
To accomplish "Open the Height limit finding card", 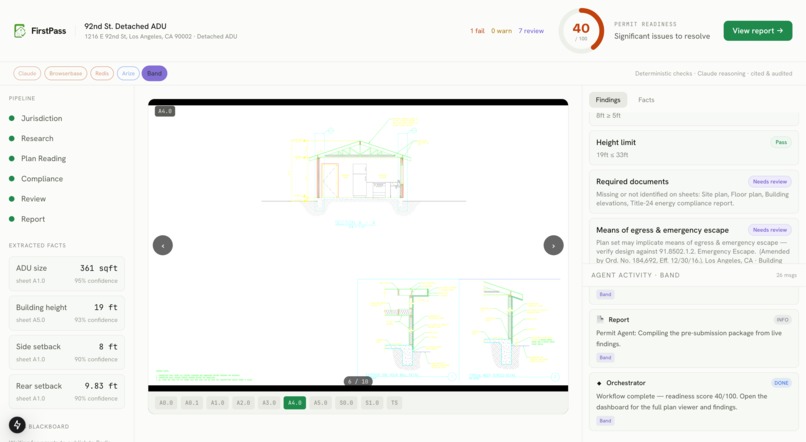I will coord(693,148).
